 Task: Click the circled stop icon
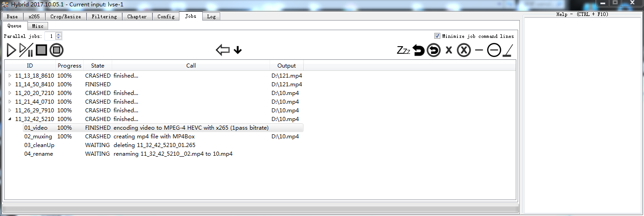(56, 50)
